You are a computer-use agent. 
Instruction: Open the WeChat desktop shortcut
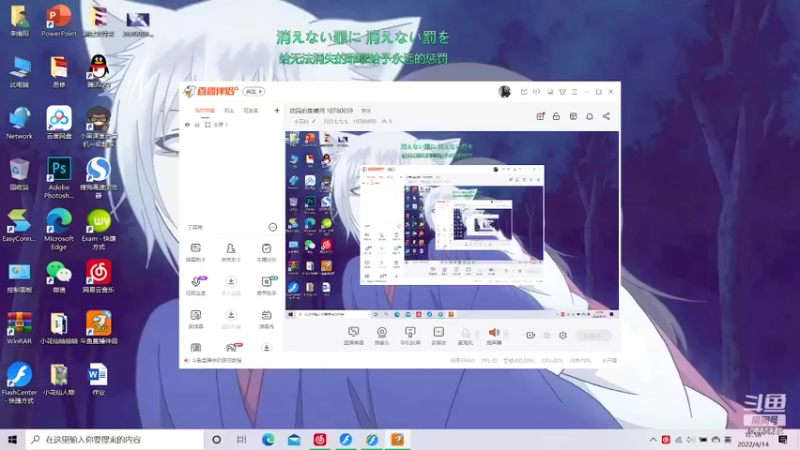(x=59, y=277)
